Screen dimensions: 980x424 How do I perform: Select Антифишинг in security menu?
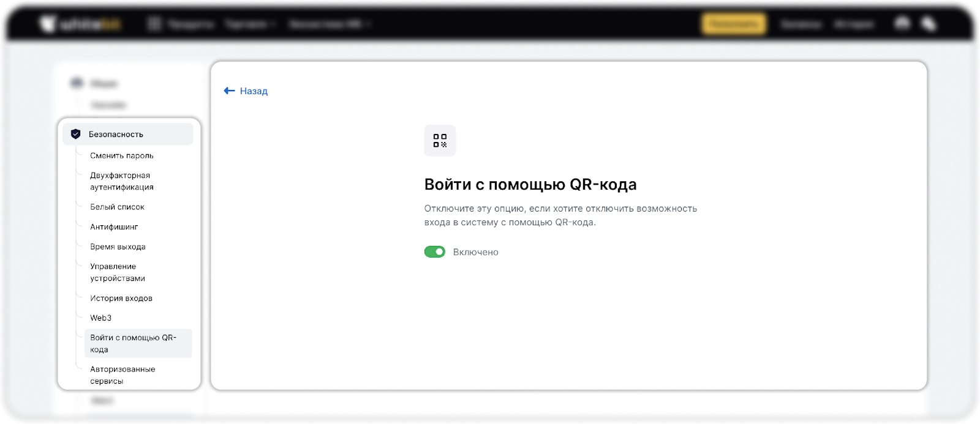point(114,226)
